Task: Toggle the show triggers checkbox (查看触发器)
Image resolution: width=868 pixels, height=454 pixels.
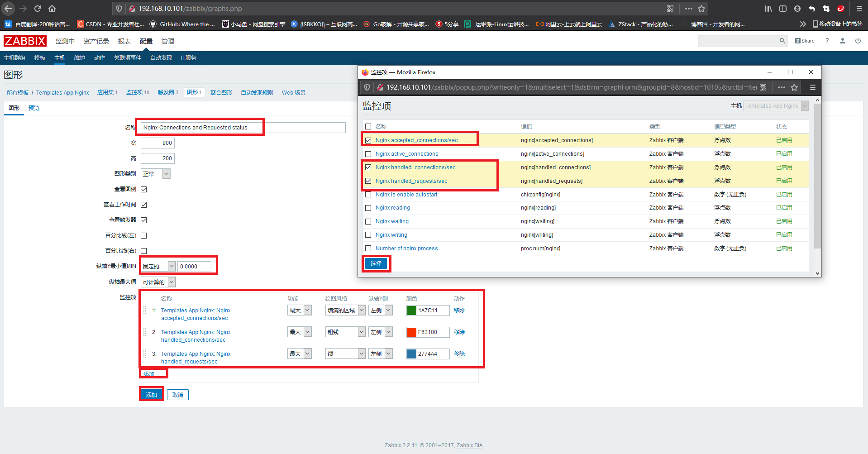Action: click(143, 220)
